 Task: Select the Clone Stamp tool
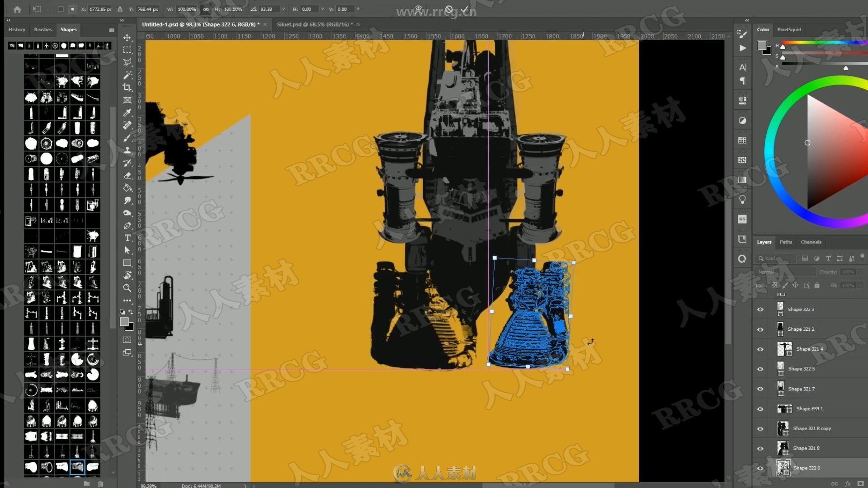pos(127,150)
